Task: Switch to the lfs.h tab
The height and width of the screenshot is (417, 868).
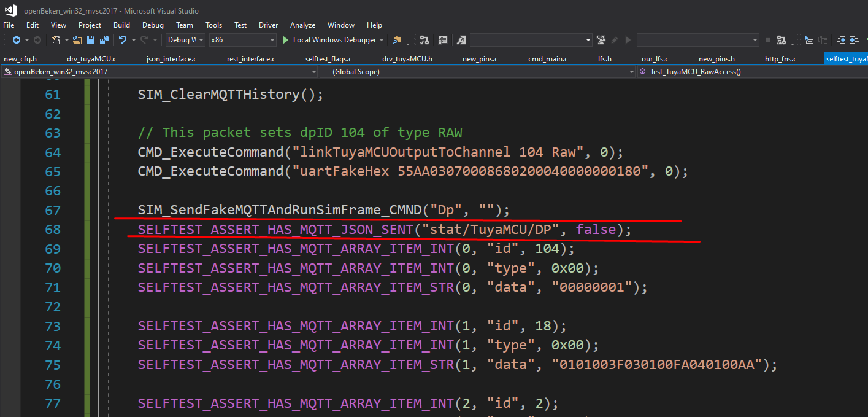Action: pyautogui.click(x=605, y=59)
